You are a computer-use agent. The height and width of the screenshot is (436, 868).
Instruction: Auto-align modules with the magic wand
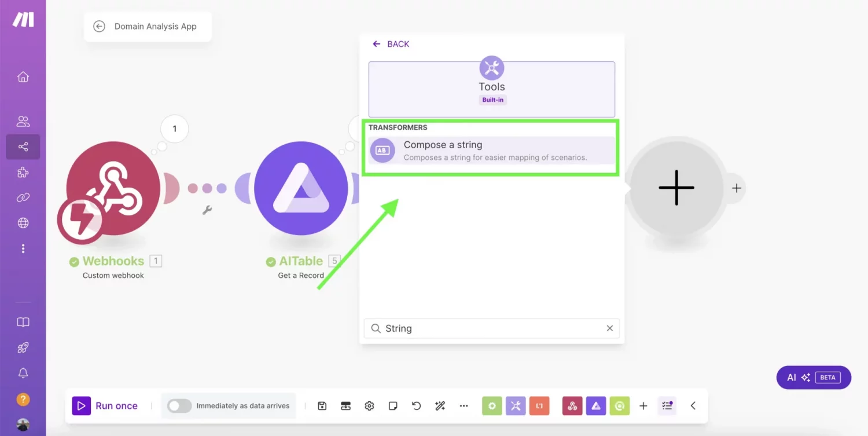tap(440, 406)
